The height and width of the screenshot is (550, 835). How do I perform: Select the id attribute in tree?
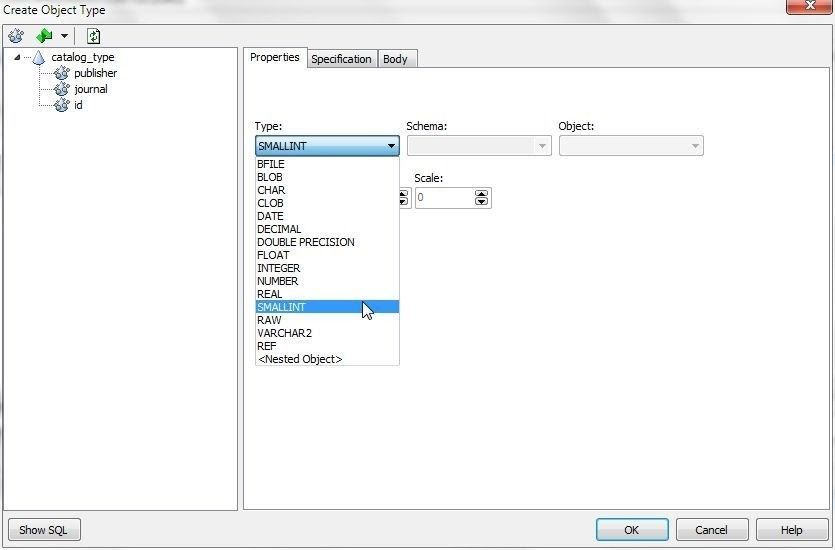pos(78,105)
